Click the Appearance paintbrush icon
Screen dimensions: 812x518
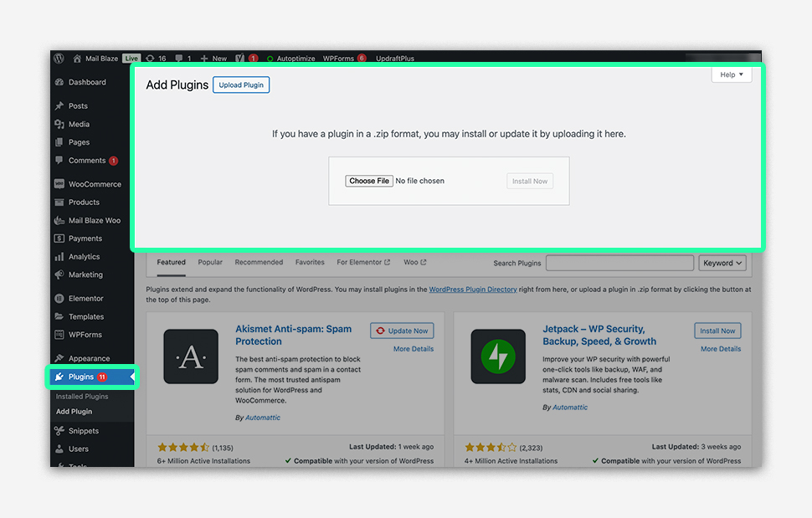tap(59, 358)
